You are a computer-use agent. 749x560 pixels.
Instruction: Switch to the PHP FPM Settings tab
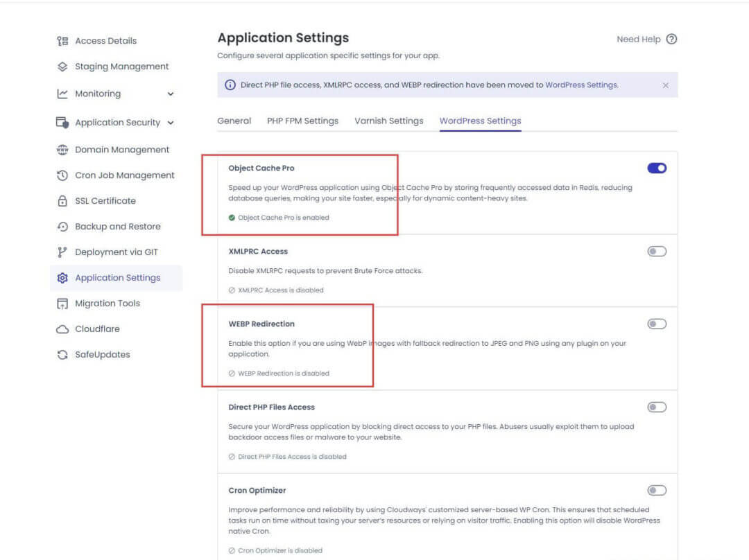[x=302, y=121]
